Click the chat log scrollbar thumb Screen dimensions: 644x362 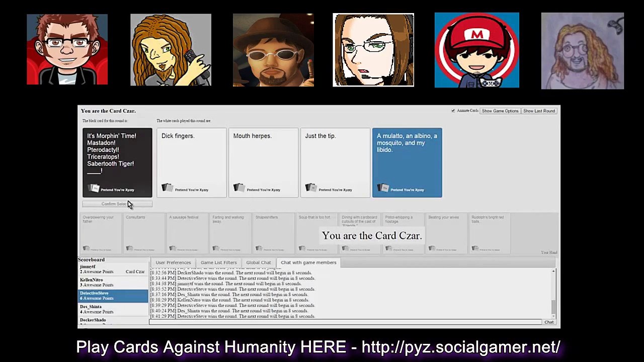pos(553,306)
